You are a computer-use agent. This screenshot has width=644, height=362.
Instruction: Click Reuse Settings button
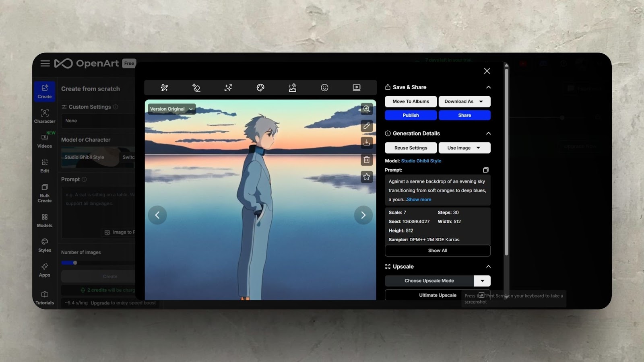[x=411, y=148]
